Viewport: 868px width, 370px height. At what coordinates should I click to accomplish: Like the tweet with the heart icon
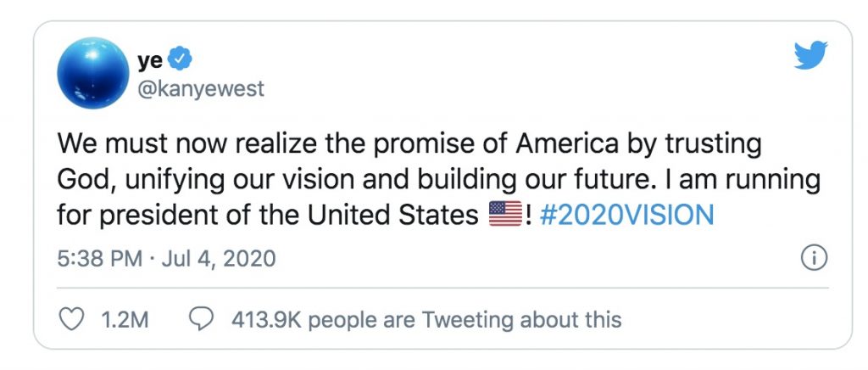pos(74,320)
